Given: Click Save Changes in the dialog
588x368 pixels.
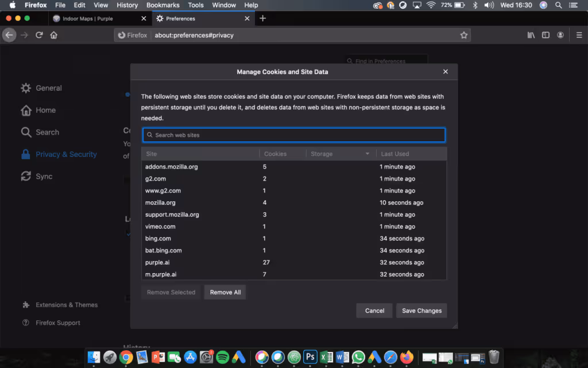Looking at the screenshot, I should (x=421, y=310).
